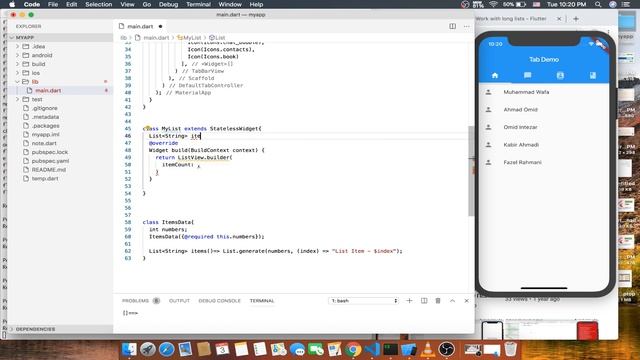
Task: Open the terminal shell selector dropdown
Action: pos(363,301)
